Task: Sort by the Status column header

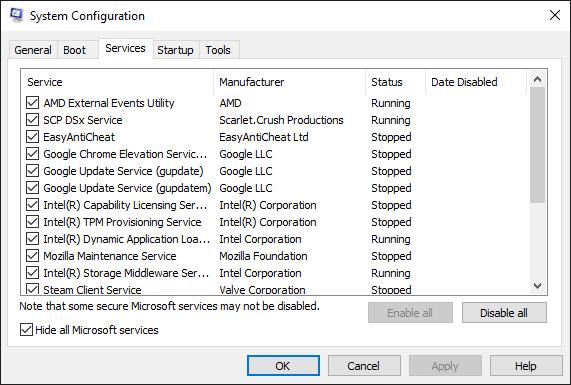Action: [x=395, y=82]
